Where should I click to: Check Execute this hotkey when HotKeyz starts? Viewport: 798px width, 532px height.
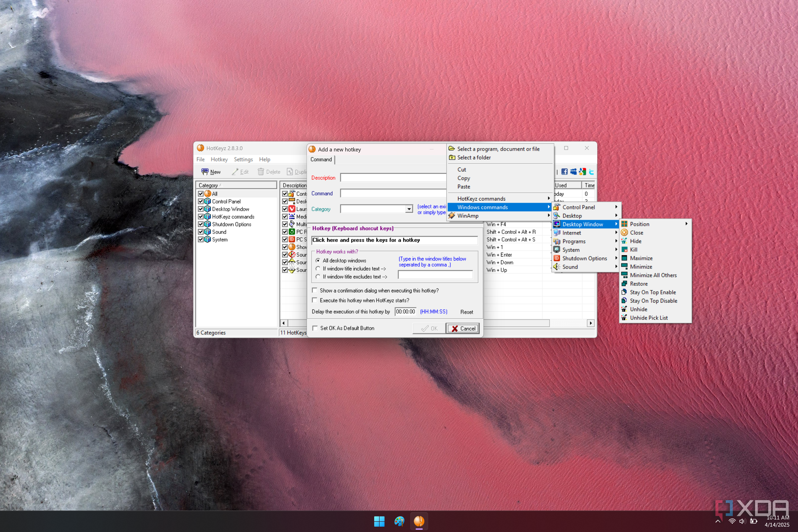[315, 300]
